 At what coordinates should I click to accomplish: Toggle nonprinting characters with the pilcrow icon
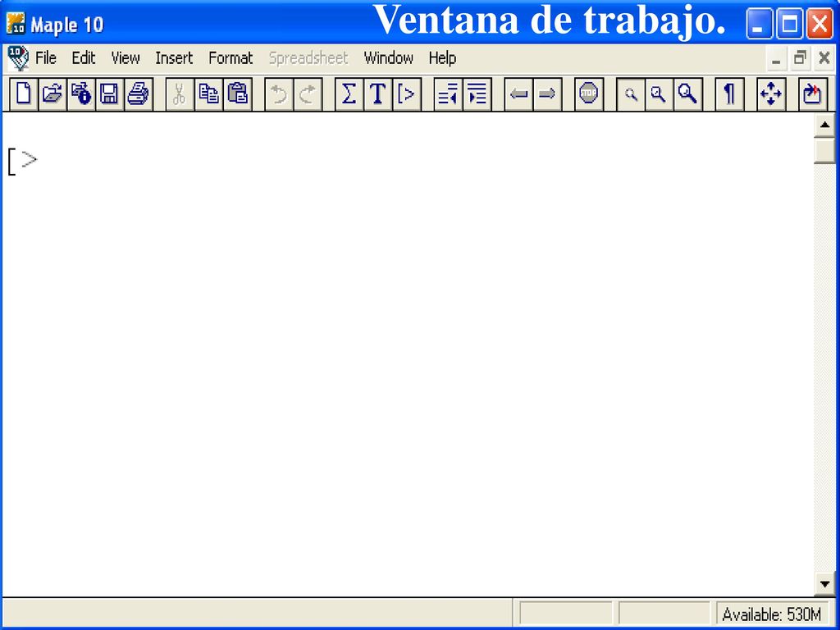(x=729, y=94)
